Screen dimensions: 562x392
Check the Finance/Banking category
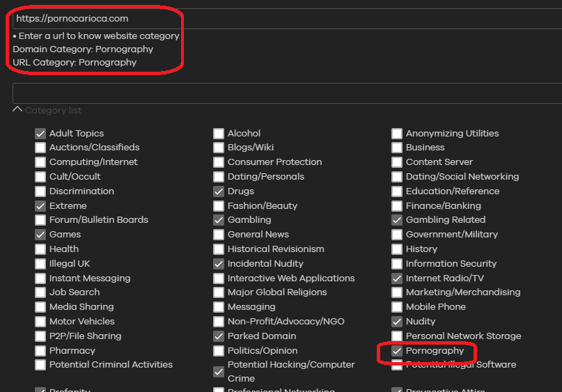[397, 206]
